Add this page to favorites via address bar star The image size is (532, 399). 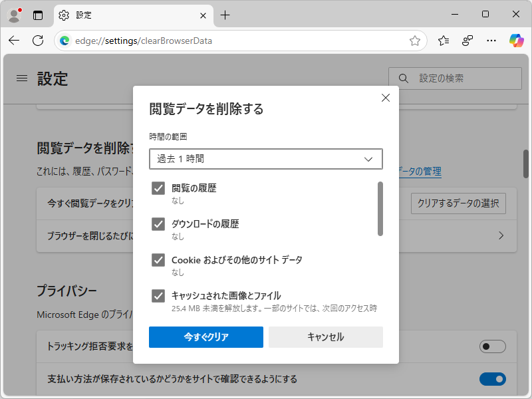tap(416, 41)
